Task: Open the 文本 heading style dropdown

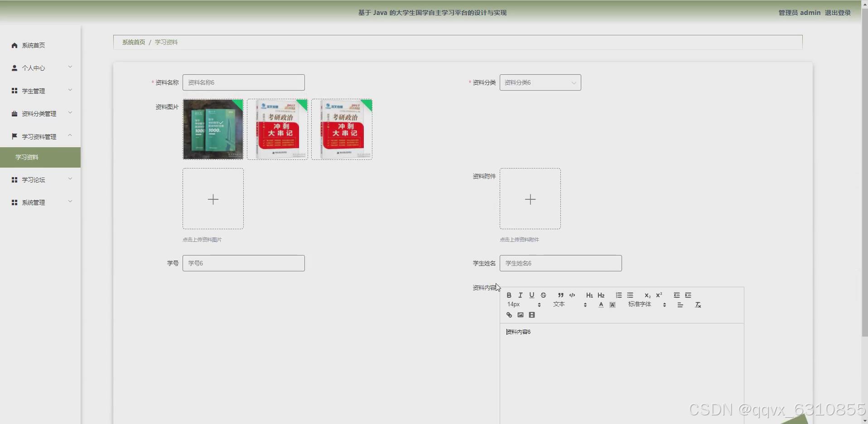Action: 570,305
